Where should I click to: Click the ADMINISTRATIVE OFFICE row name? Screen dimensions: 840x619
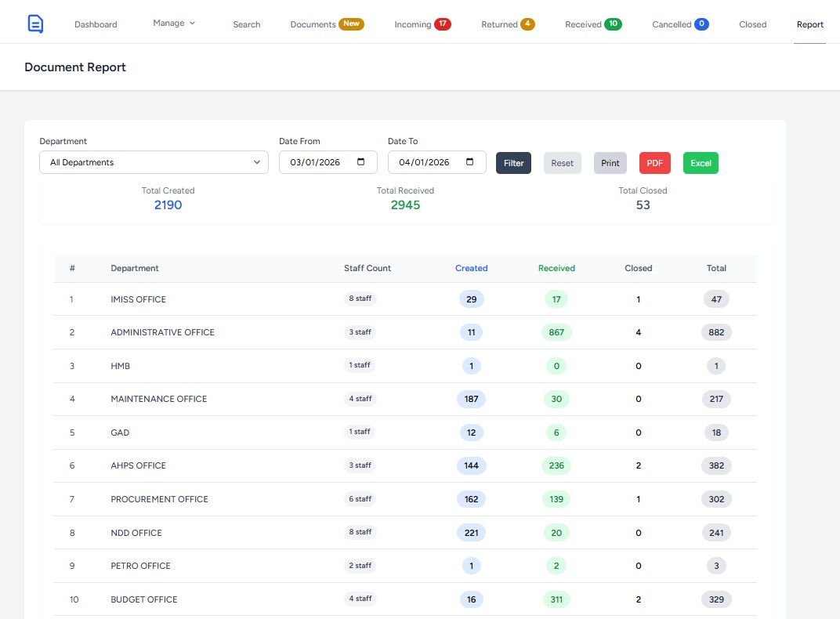[162, 332]
